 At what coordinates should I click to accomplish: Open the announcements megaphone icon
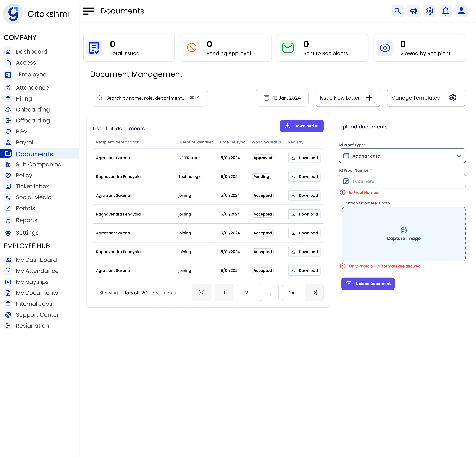[x=414, y=11]
